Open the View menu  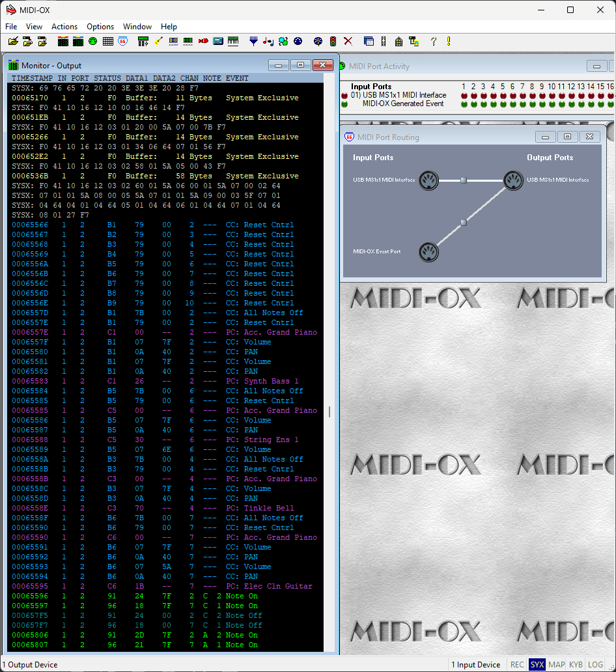[x=34, y=27]
